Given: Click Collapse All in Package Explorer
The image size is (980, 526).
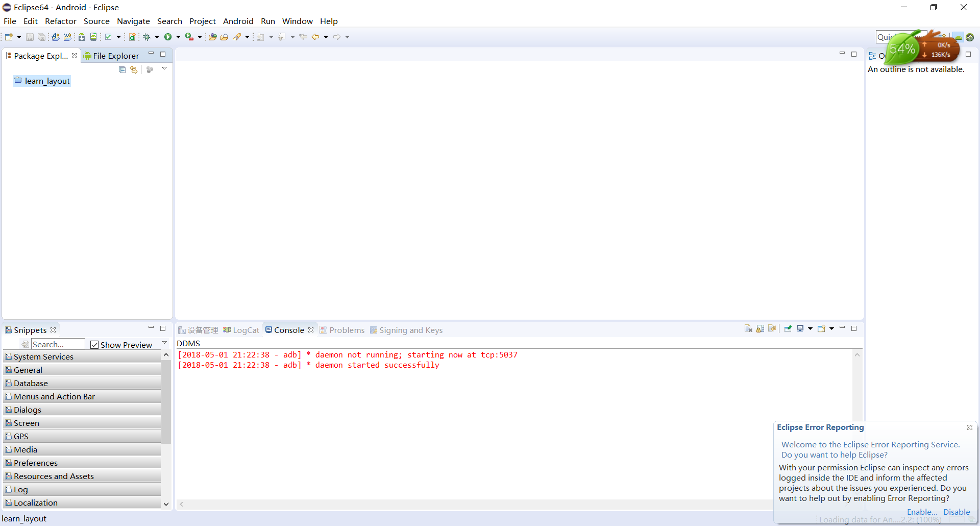Looking at the screenshot, I should pyautogui.click(x=122, y=69).
